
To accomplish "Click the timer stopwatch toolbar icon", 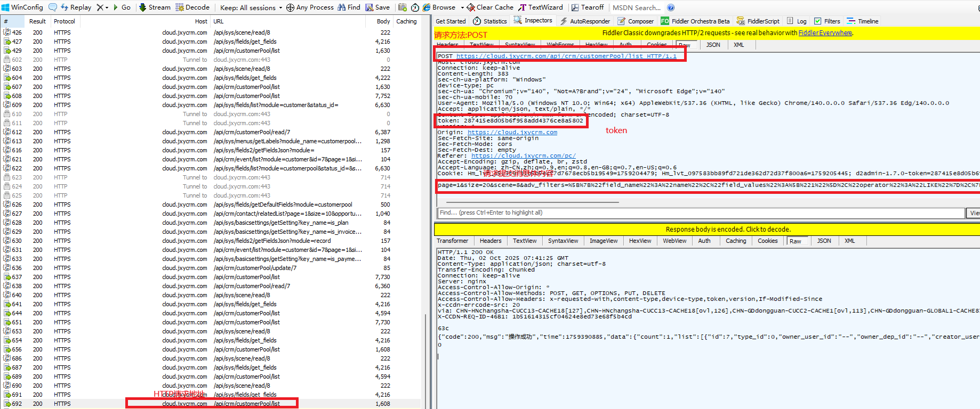I will click(x=415, y=7).
